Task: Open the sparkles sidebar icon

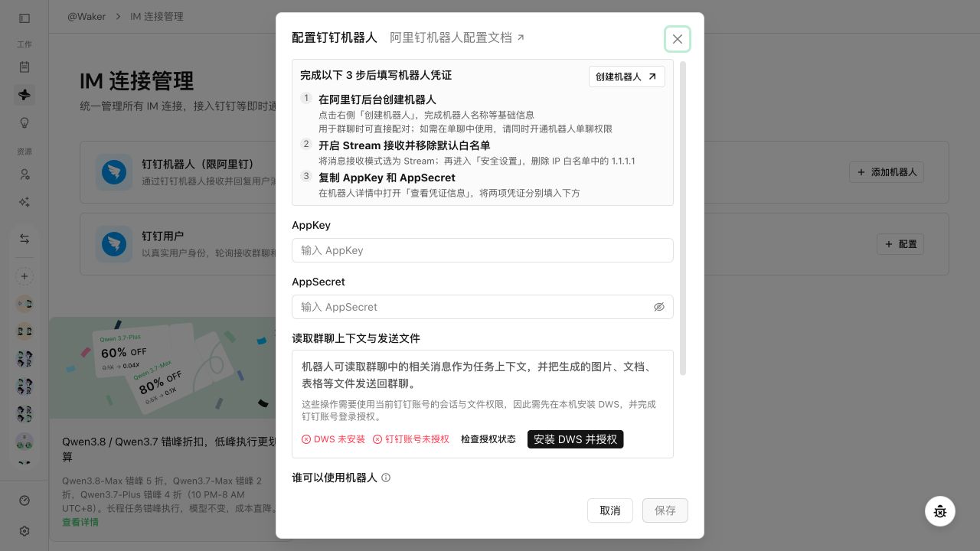Action: tap(24, 202)
